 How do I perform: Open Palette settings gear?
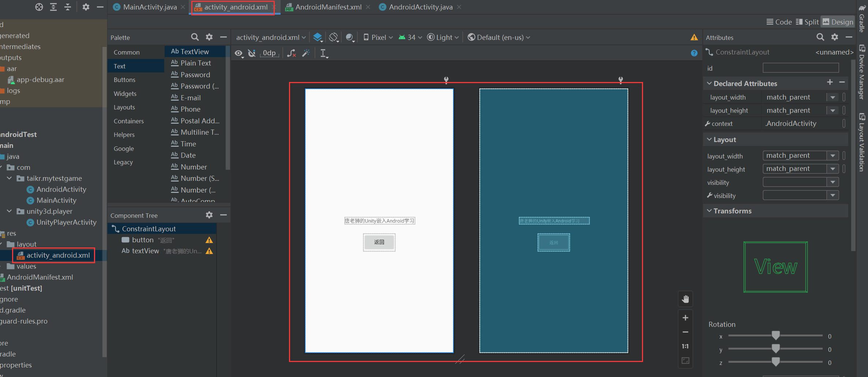(209, 37)
